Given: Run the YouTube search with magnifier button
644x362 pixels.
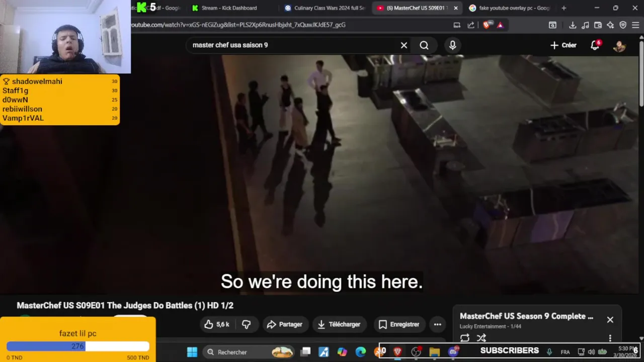Looking at the screenshot, I should (424, 45).
